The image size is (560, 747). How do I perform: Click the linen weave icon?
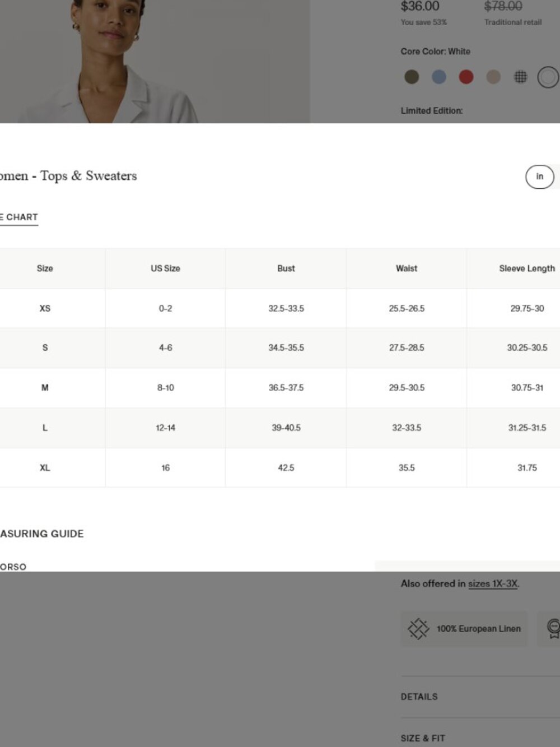[418, 629]
